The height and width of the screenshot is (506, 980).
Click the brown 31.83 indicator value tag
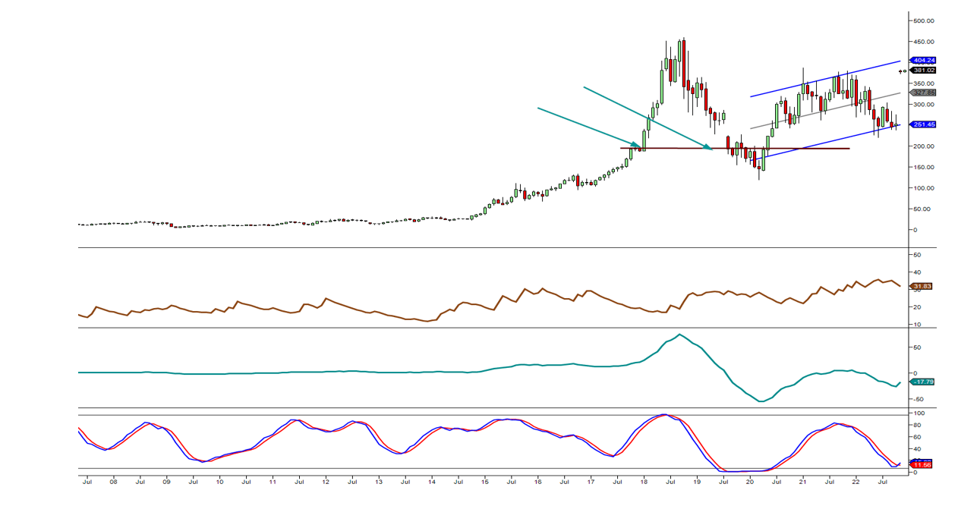[922, 286]
